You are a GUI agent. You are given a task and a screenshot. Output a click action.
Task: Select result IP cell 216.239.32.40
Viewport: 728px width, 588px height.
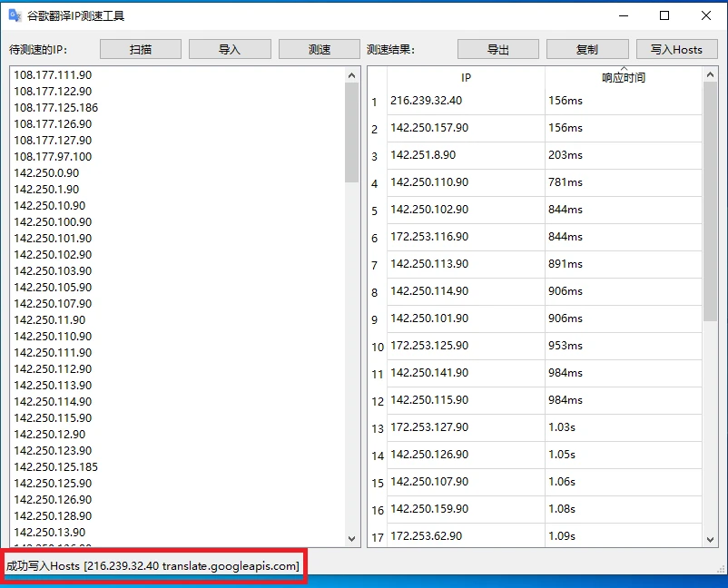467,101
